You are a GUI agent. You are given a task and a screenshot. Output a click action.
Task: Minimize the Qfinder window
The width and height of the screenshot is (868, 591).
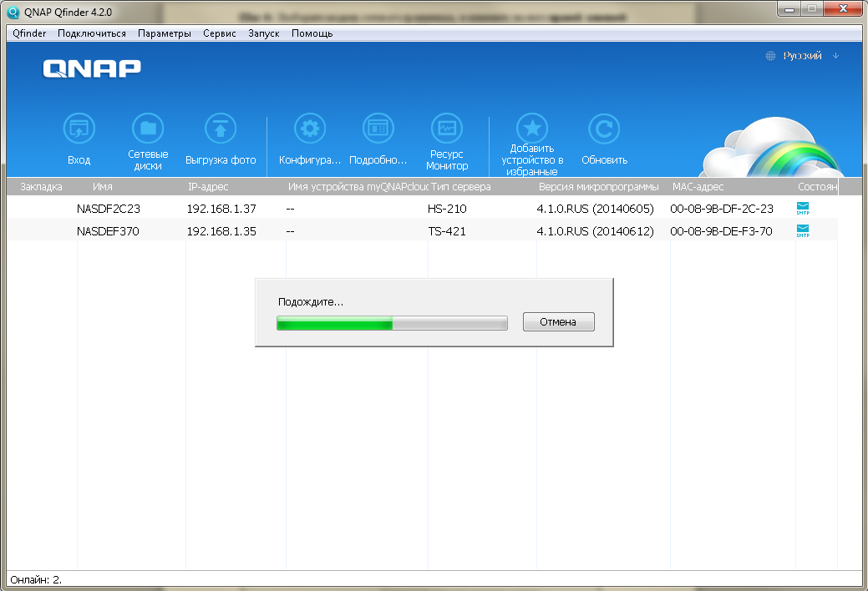[789, 9]
